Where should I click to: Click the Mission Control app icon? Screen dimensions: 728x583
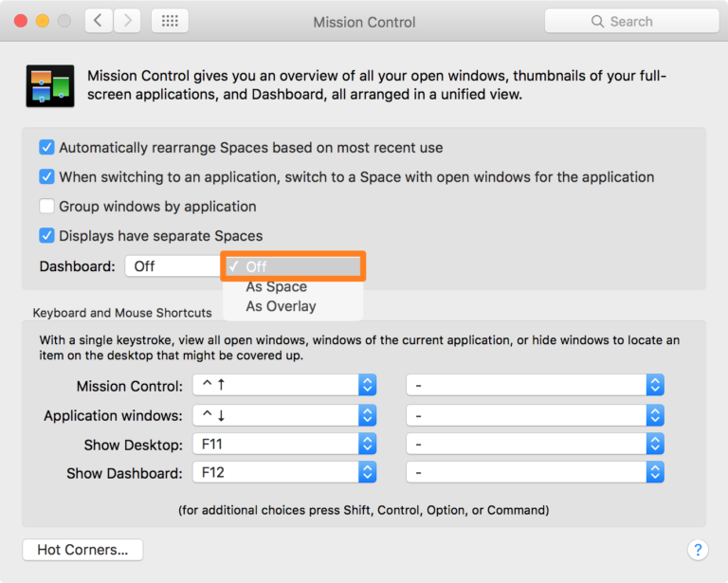[x=50, y=86]
